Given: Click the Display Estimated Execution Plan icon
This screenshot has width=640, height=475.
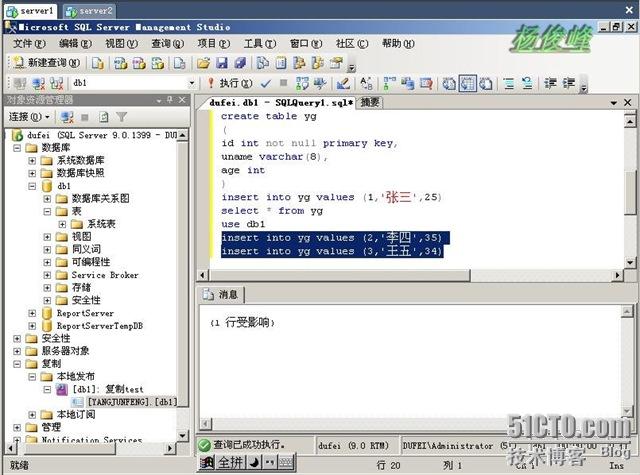Looking at the screenshot, I should coord(302,83).
